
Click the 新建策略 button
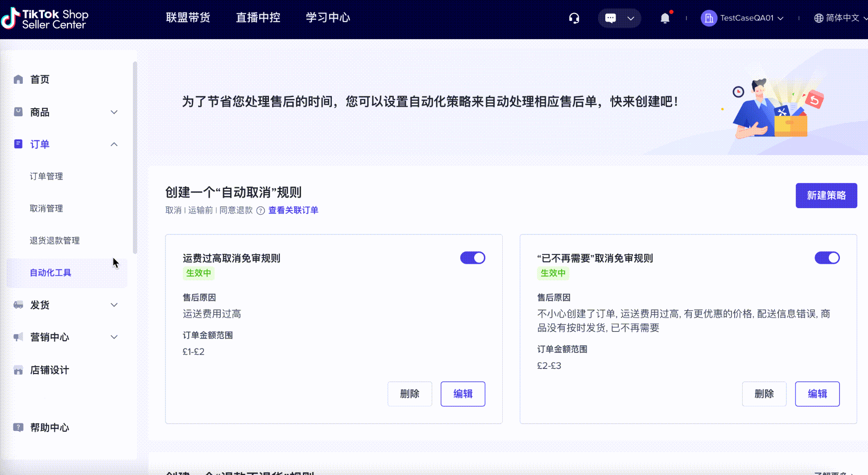pyautogui.click(x=826, y=196)
